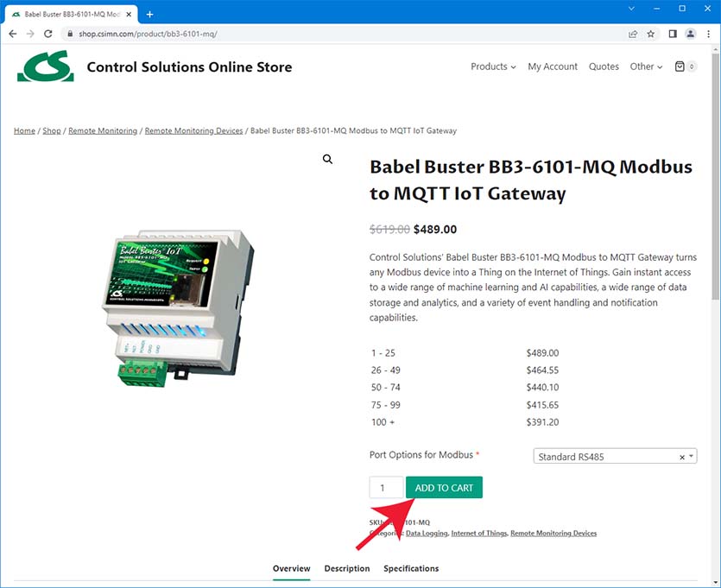The image size is (721, 588).
Task: Click the Babel Buster product image
Action: point(178,308)
